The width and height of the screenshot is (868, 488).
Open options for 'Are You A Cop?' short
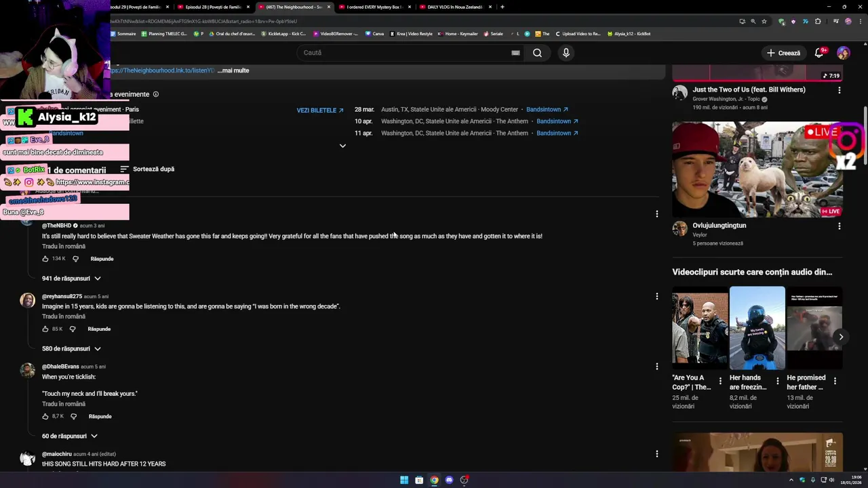coord(720,381)
